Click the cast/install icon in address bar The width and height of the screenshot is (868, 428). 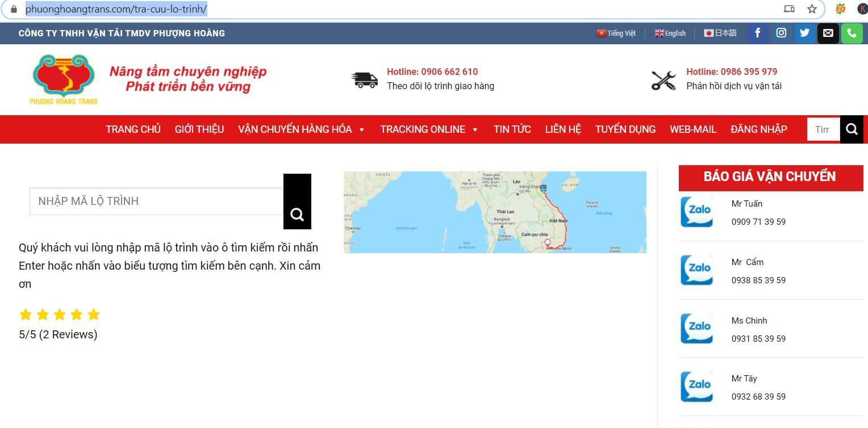789,9
